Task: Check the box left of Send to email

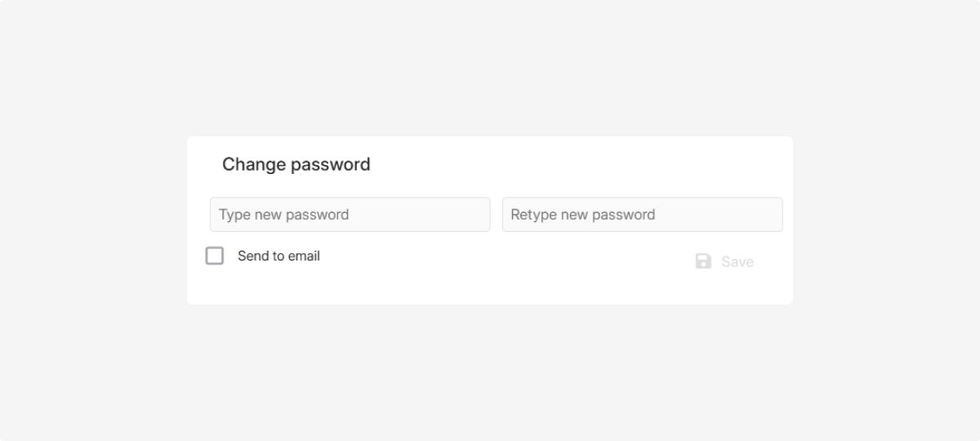Action: (x=215, y=256)
